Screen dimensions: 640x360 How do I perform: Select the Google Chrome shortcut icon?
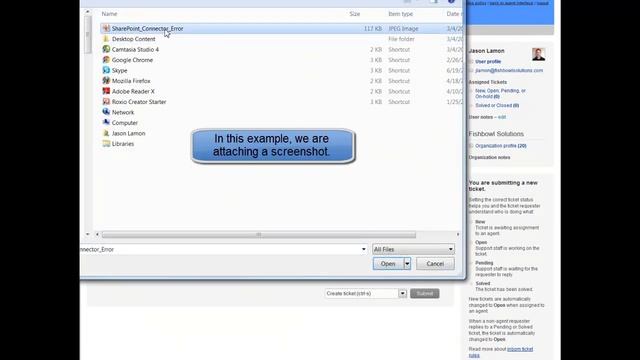[106, 60]
